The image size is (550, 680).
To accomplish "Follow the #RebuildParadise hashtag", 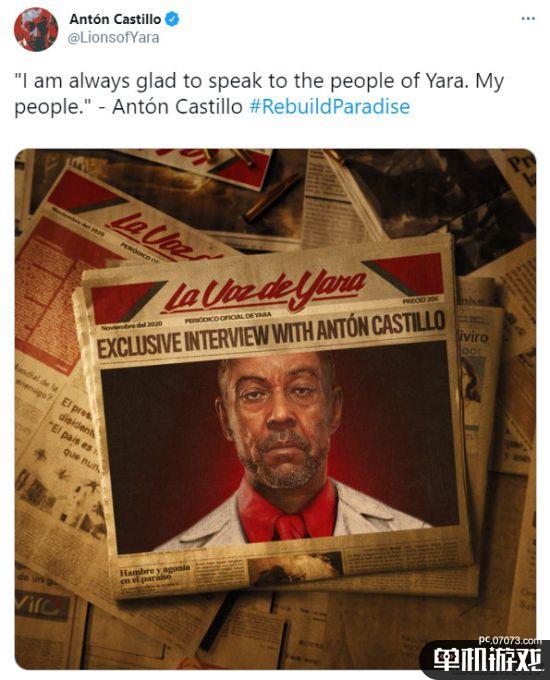I will coord(329,107).
